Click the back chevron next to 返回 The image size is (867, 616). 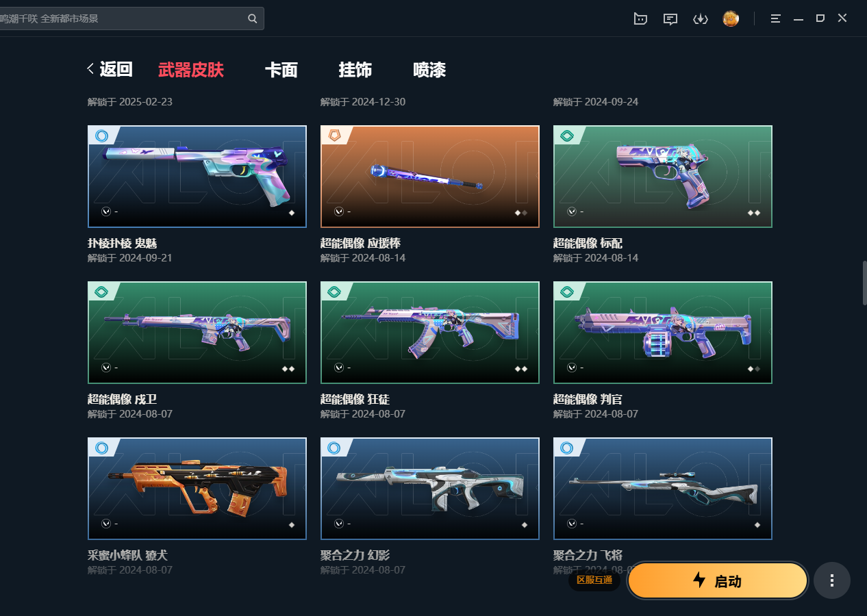[90, 68]
